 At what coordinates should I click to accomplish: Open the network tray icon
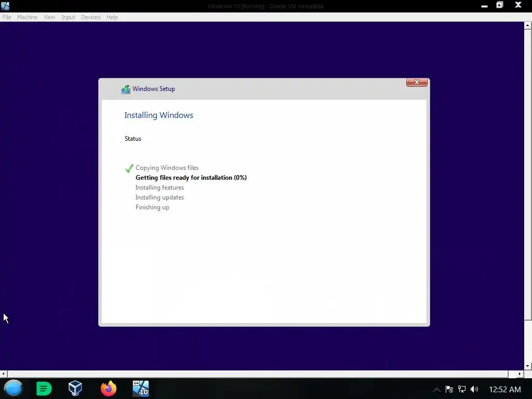(462, 389)
